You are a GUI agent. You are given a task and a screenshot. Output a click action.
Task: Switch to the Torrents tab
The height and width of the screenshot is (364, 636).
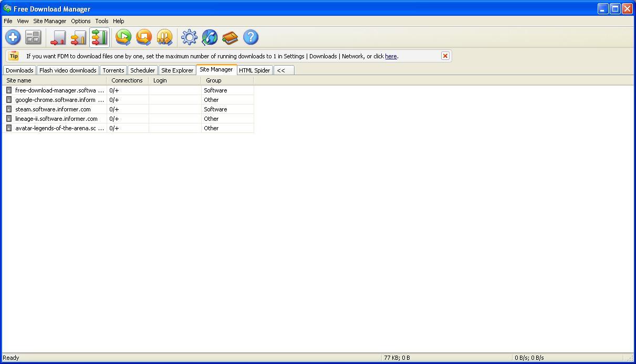[x=113, y=70]
